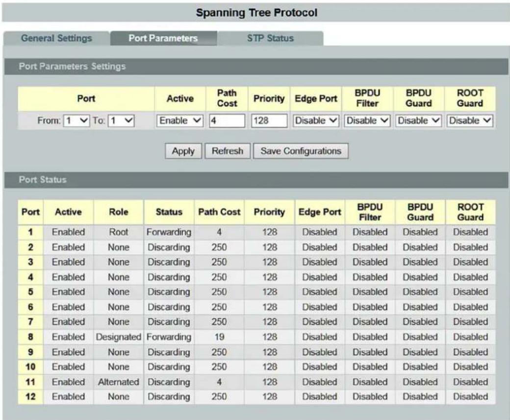Click the Port Status section heading
This screenshot has width=510, height=420.
[43, 180]
